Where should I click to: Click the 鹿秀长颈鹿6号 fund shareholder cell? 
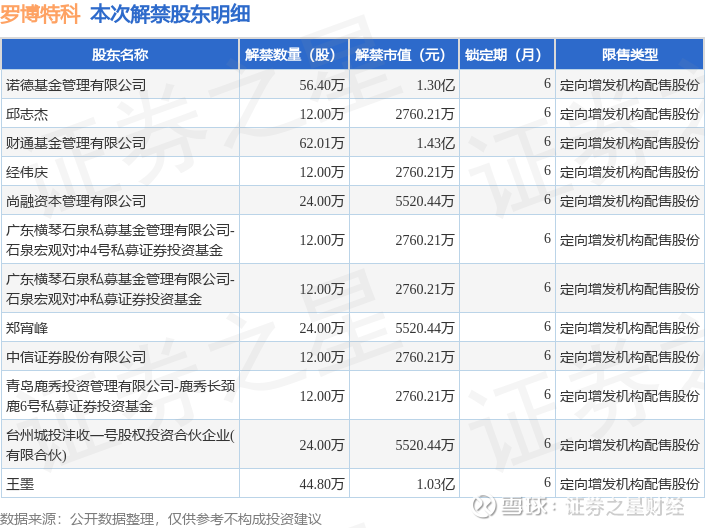pos(120,396)
